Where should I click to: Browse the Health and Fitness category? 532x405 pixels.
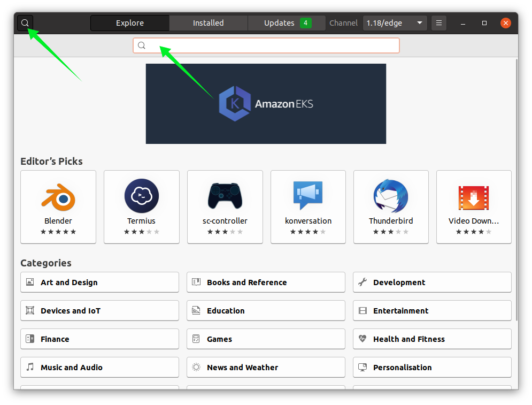(x=432, y=339)
